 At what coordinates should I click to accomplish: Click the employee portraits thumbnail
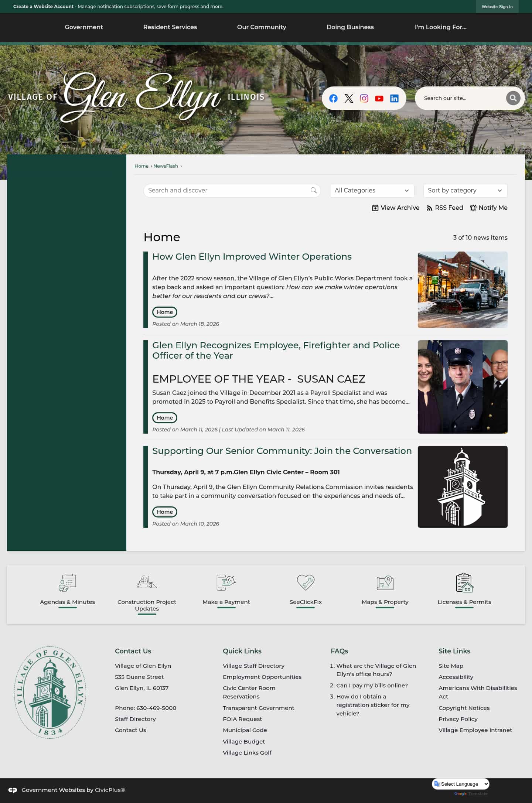point(463,387)
